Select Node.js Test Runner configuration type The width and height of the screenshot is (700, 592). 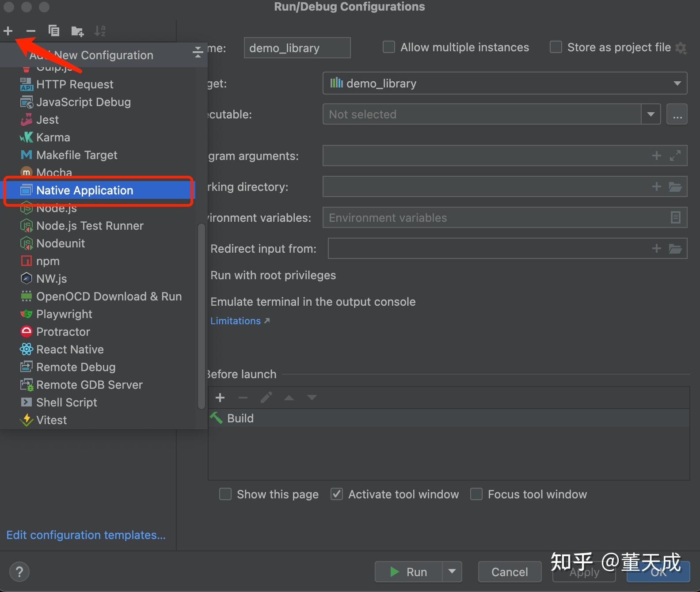98,226
